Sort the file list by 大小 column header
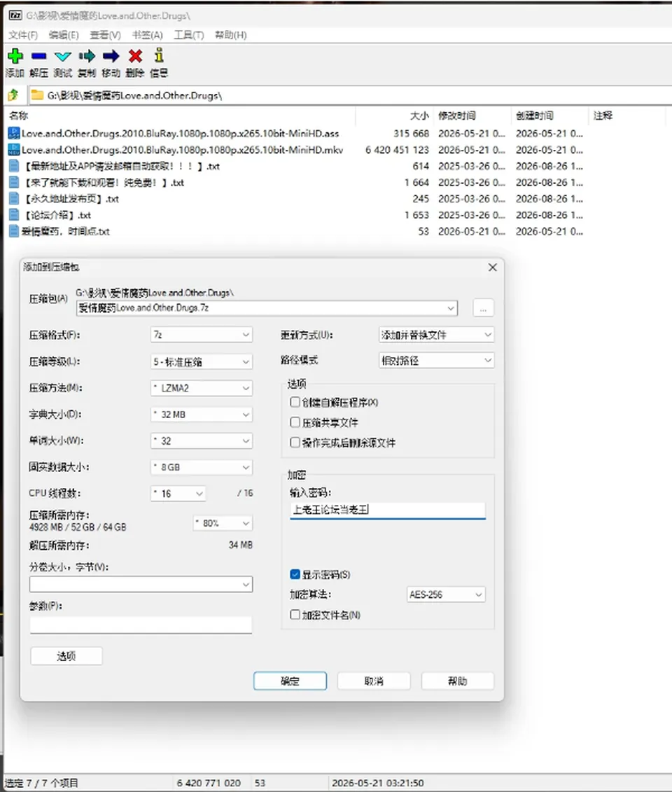This screenshot has width=672, height=792. click(419, 116)
